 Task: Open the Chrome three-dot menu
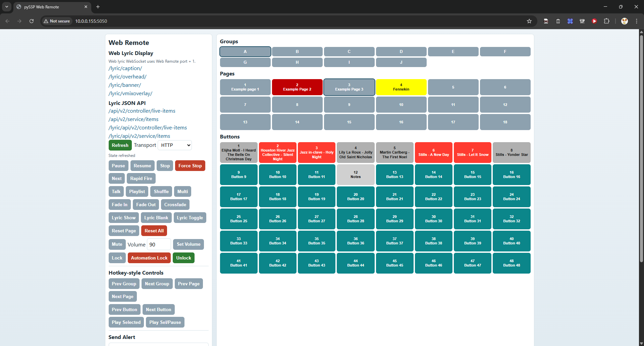click(637, 21)
